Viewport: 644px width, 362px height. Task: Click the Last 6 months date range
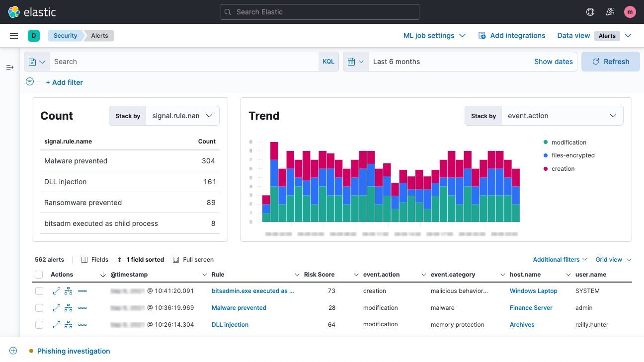397,62
